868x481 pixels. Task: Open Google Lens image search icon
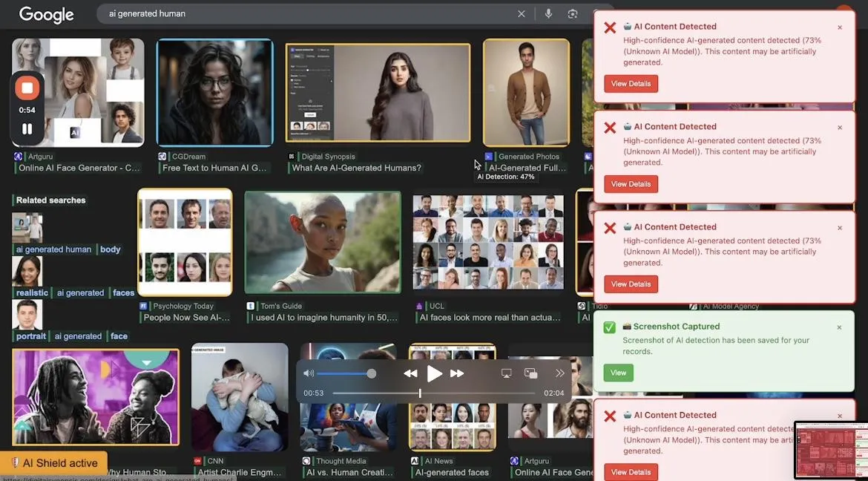click(573, 14)
